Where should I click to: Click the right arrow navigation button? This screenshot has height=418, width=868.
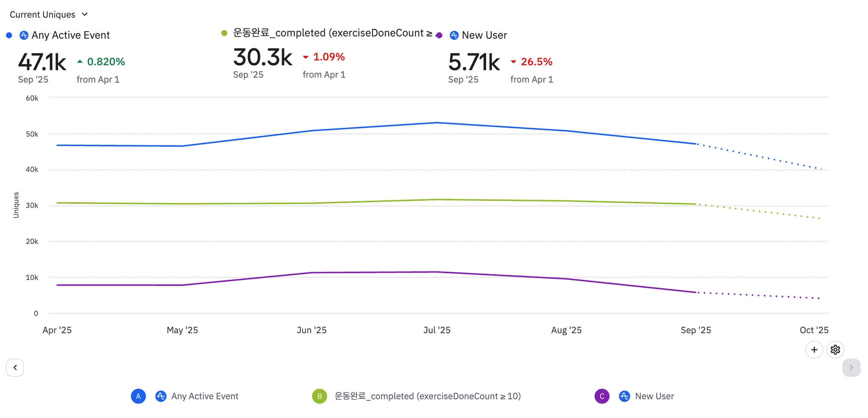(x=851, y=368)
